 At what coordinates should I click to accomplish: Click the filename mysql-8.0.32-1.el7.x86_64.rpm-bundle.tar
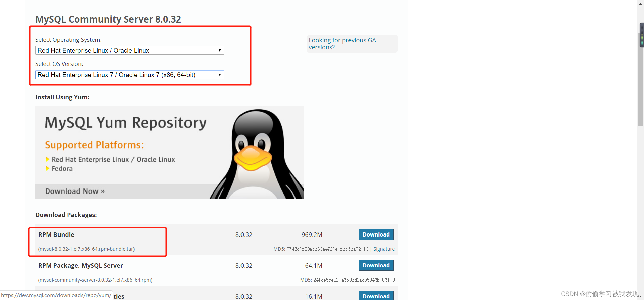(87, 249)
